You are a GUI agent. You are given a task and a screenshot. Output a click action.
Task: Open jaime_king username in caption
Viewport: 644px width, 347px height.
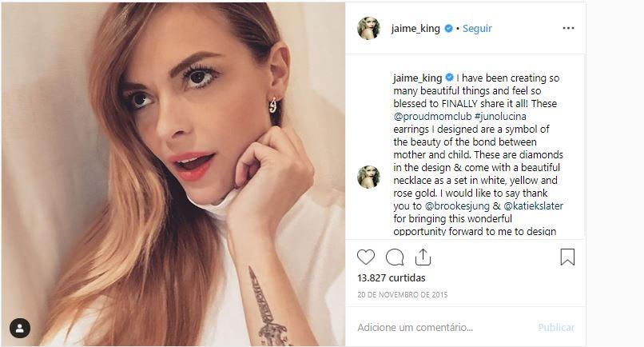coord(418,78)
